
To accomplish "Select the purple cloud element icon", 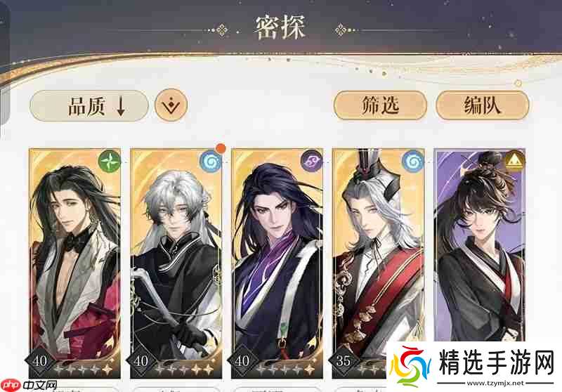I will 311,162.
